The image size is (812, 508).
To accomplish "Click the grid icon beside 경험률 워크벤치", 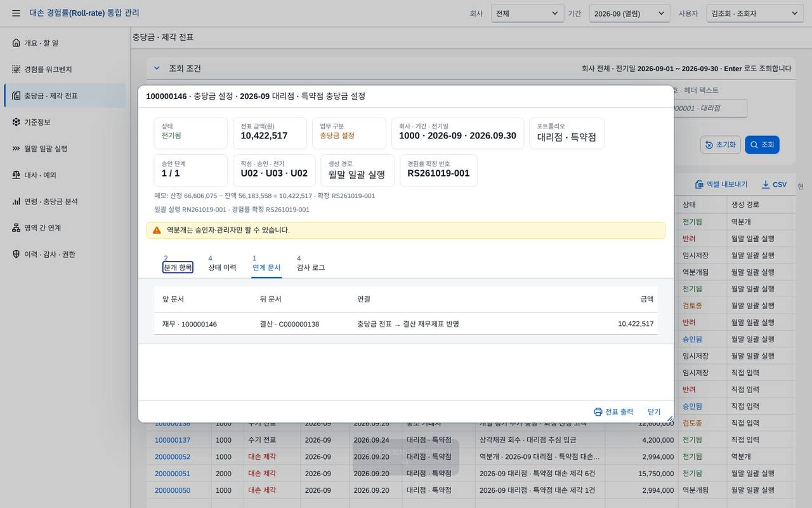I will click(x=16, y=69).
